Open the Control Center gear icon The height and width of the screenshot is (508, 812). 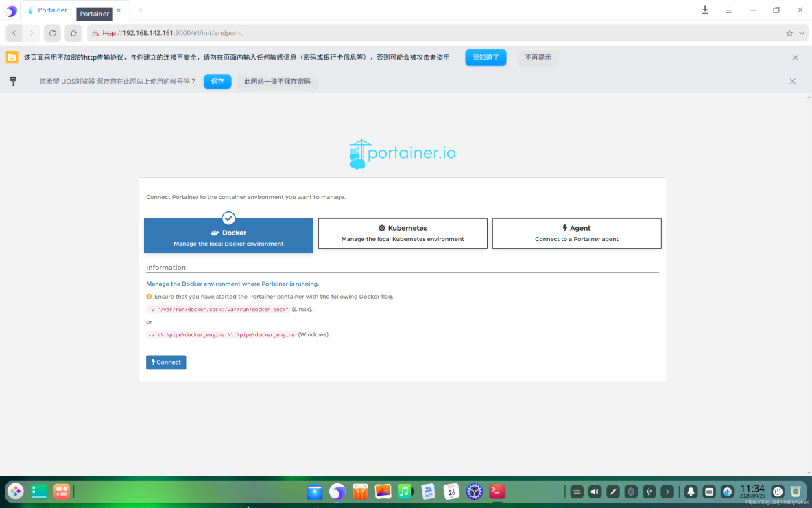click(474, 491)
